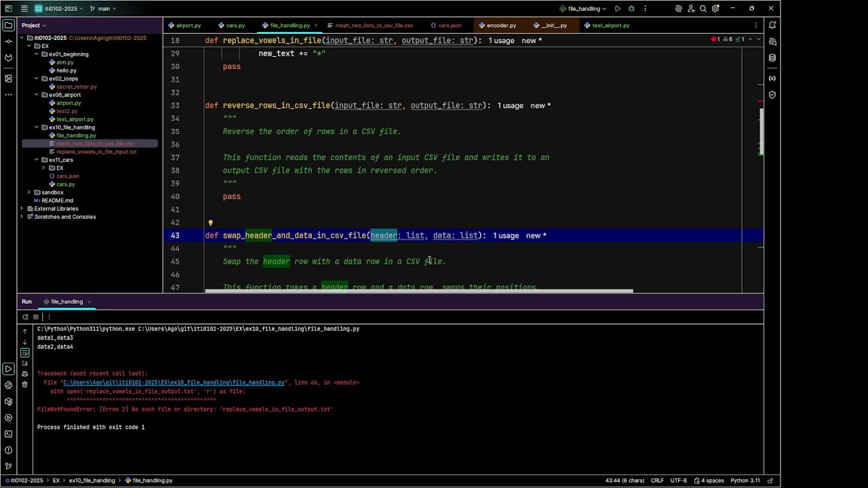Open the Commit tool window
Image resolution: width=868 pixels, height=488 pixels.
pyautogui.click(x=8, y=42)
